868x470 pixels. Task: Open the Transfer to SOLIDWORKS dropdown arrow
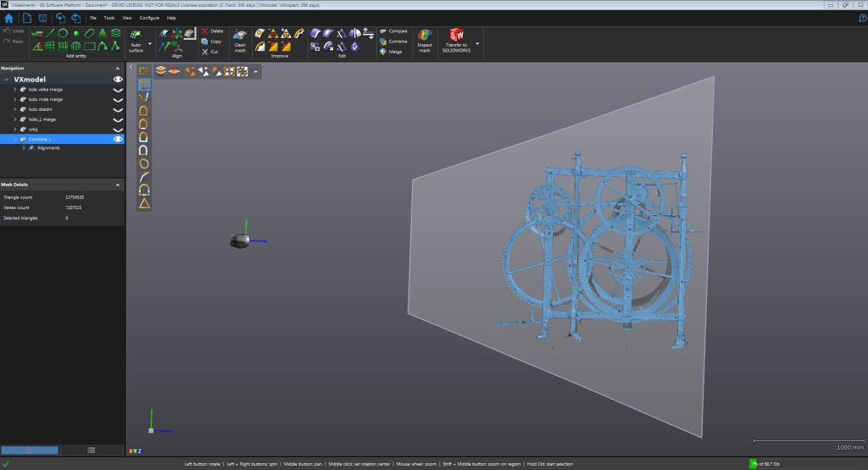coord(478,42)
